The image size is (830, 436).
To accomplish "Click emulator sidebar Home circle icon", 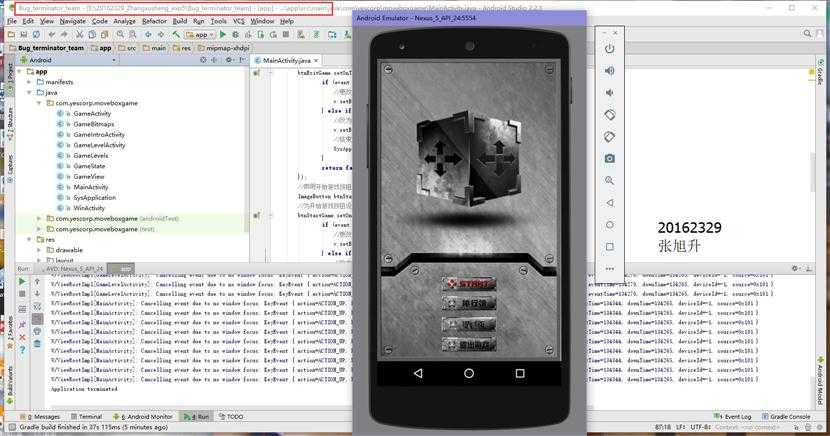I will [610, 225].
